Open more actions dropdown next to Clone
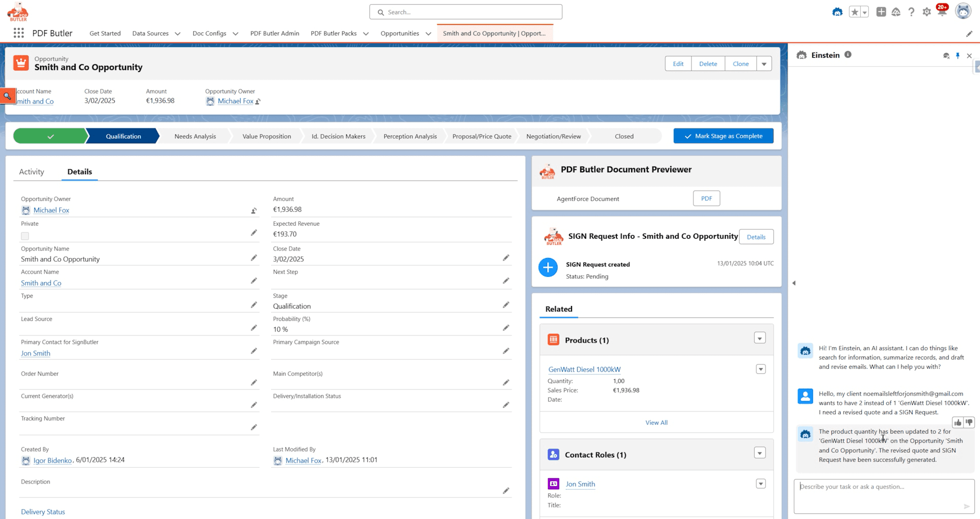 pos(764,64)
